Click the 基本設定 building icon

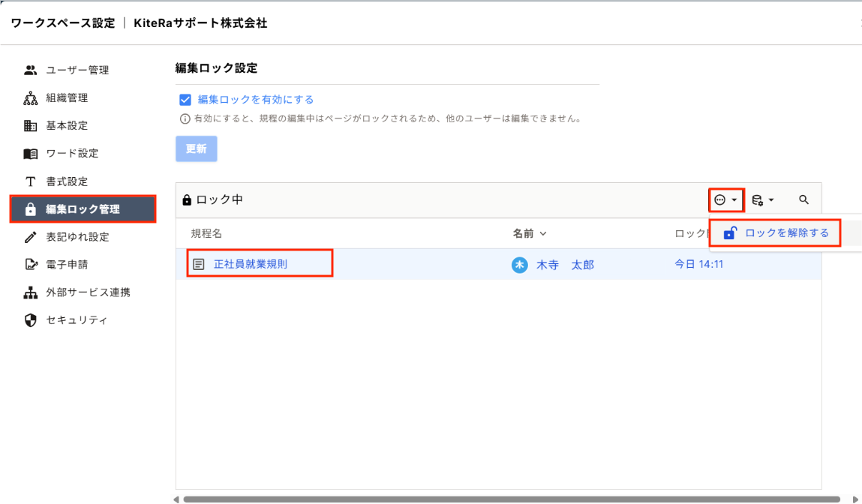click(30, 126)
